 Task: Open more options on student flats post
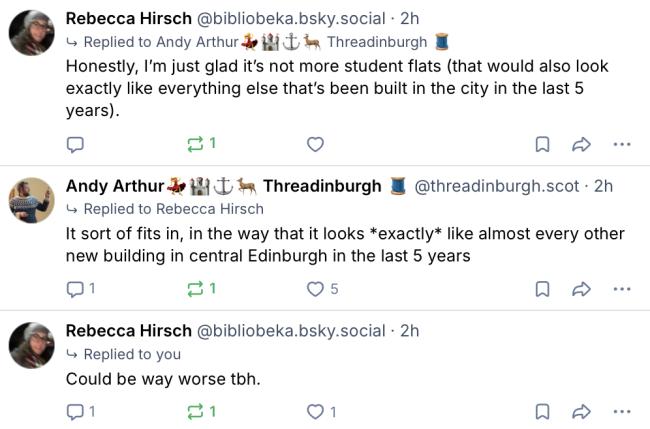(x=622, y=144)
